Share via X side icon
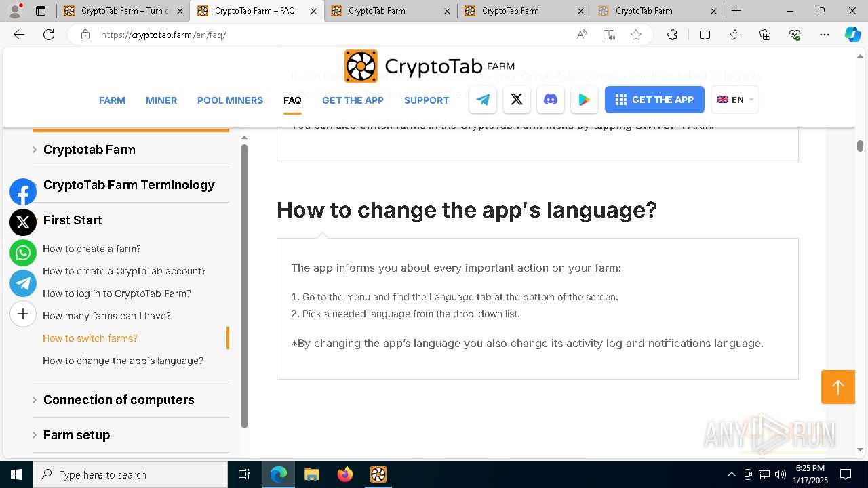The height and width of the screenshot is (488, 868). 23,222
